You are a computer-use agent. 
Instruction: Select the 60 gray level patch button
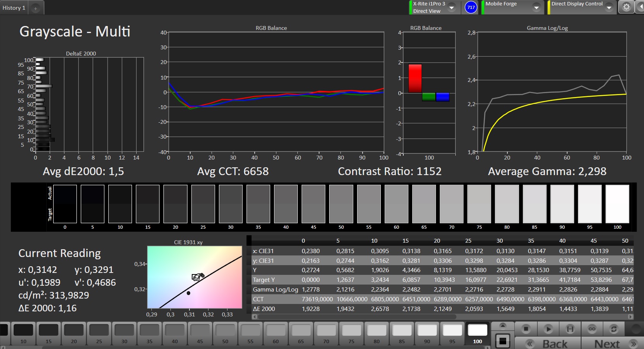pyautogui.click(x=276, y=334)
